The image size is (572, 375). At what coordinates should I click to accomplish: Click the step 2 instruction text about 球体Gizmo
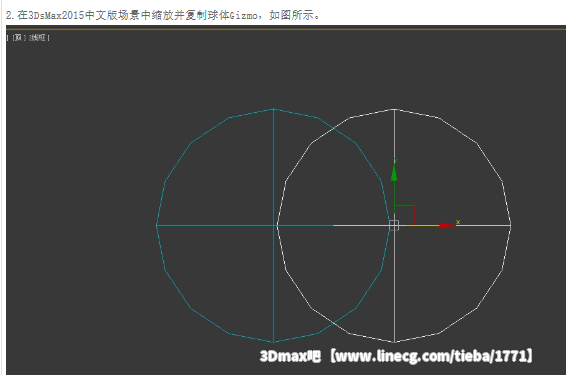[163, 15]
